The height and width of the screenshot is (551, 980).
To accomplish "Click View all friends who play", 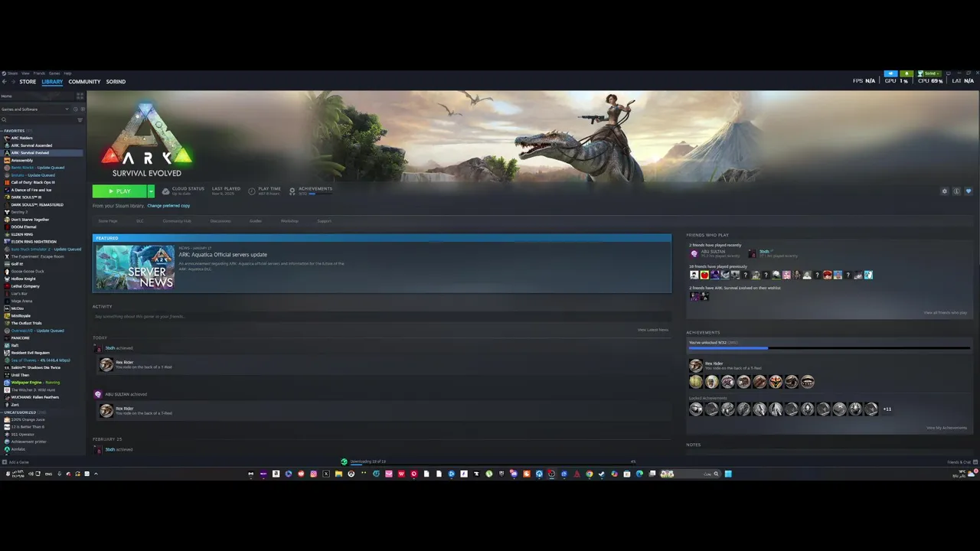I will click(x=945, y=312).
